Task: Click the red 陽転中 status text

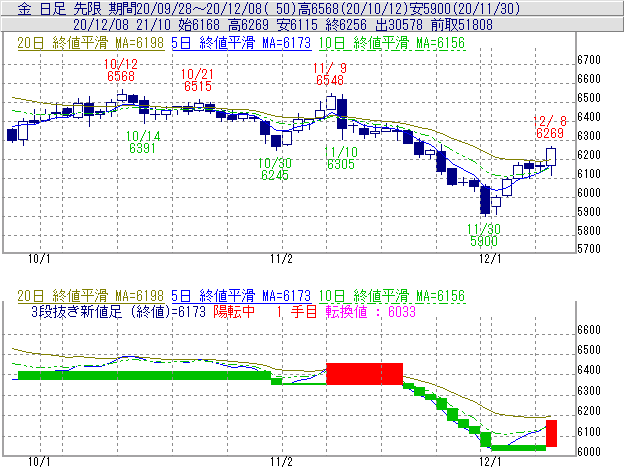Action: point(234,311)
